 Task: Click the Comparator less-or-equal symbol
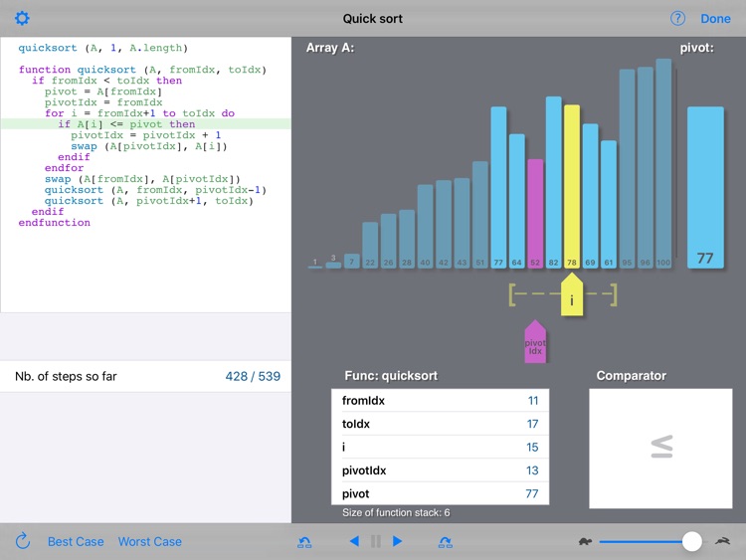661,447
